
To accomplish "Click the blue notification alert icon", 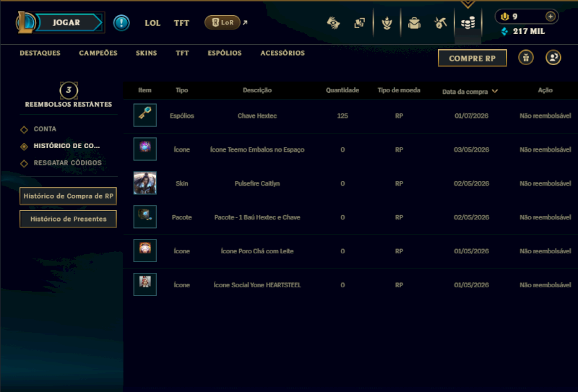I will pos(121,23).
